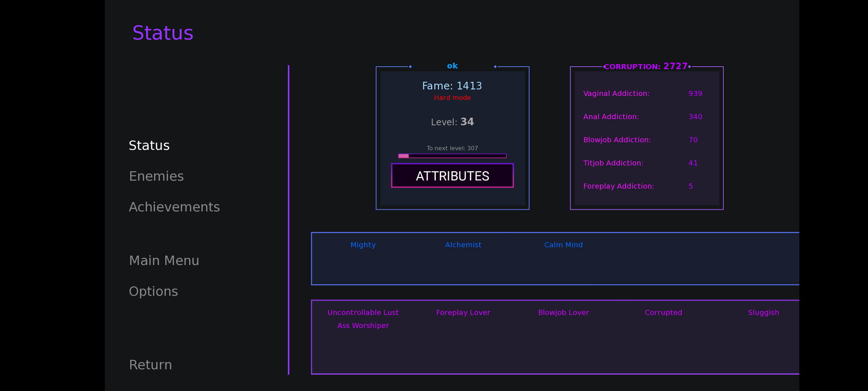
Task: Click the purple Status page title
Action: (x=163, y=33)
